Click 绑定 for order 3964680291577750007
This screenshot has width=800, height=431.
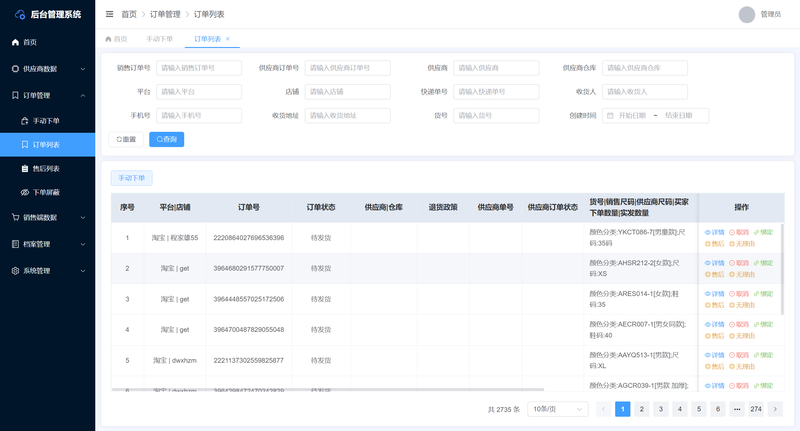pyautogui.click(x=763, y=263)
